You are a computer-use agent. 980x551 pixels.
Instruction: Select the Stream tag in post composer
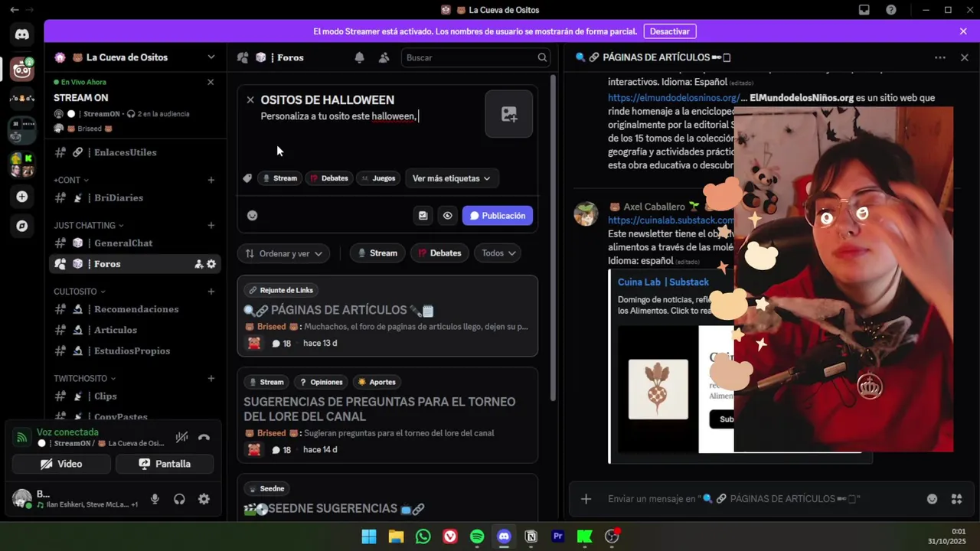tap(279, 178)
